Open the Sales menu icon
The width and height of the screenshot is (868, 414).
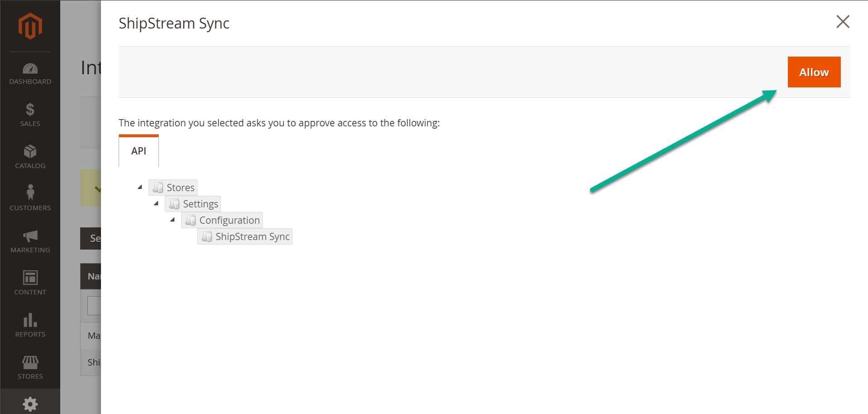pyautogui.click(x=30, y=110)
